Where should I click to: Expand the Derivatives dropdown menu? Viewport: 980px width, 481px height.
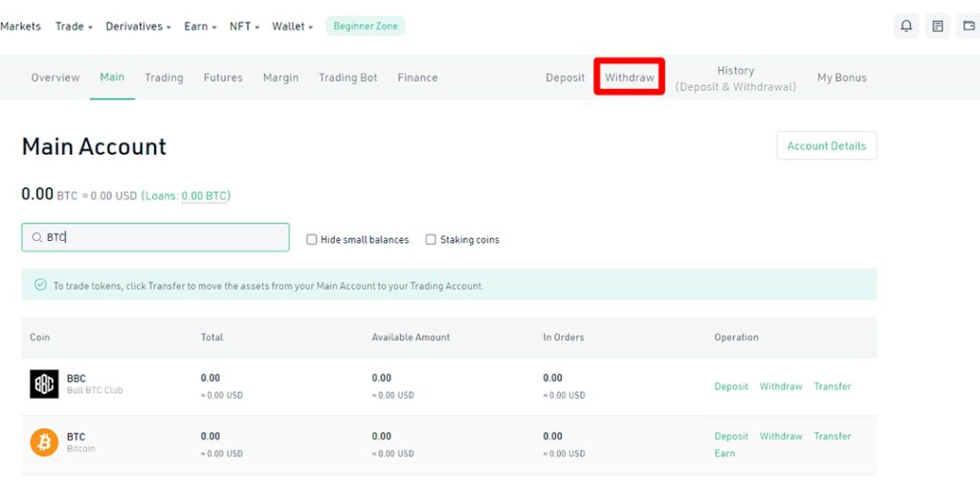138,26
